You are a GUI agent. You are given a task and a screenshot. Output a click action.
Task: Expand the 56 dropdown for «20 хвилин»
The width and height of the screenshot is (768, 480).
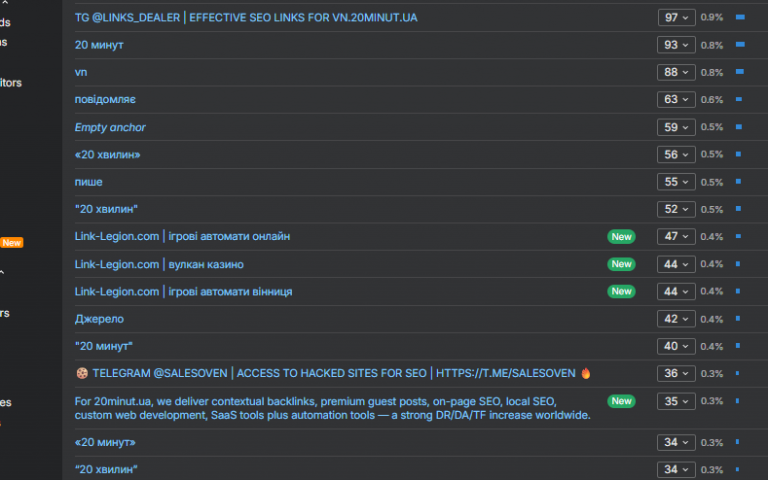point(676,155)
